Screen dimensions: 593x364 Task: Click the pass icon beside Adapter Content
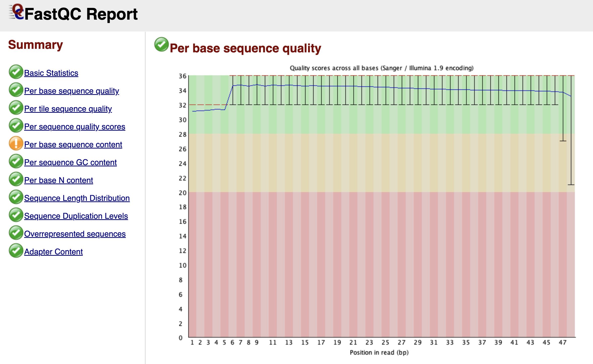pos(16,251)
